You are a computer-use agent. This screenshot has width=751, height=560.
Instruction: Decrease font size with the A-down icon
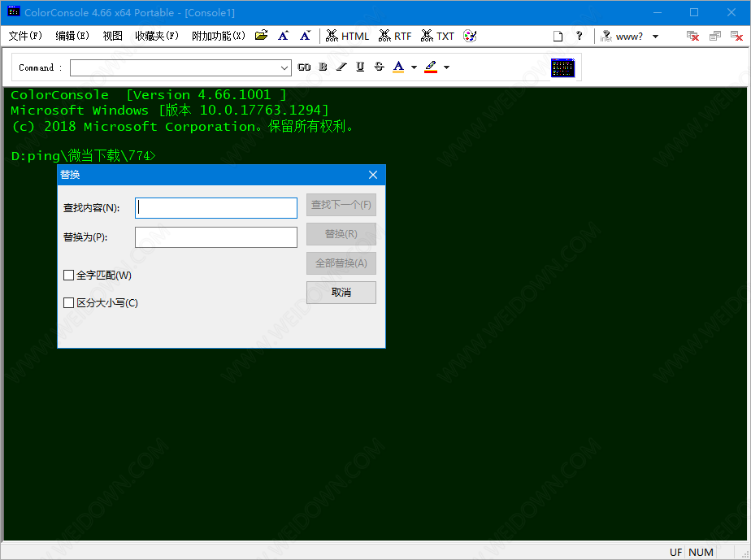(305, 36)
